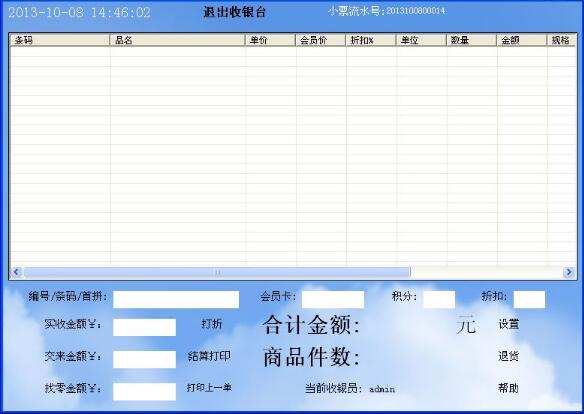Viewport: 584px width, 414px height.
Task: Click the date time text 2013-10-08
Action: 79,13
